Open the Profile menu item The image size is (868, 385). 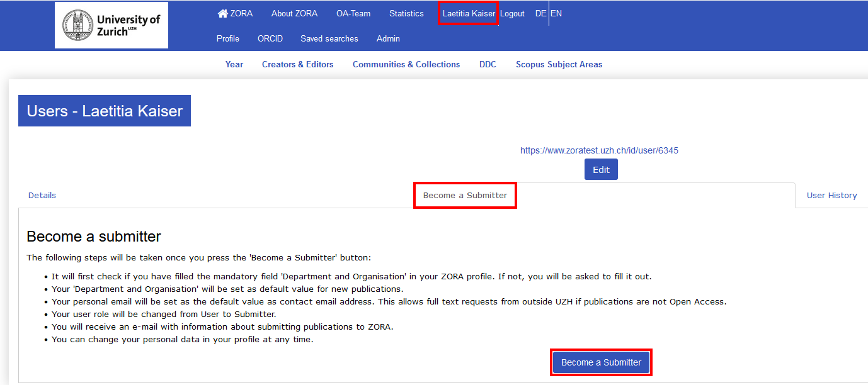[228, 38]
